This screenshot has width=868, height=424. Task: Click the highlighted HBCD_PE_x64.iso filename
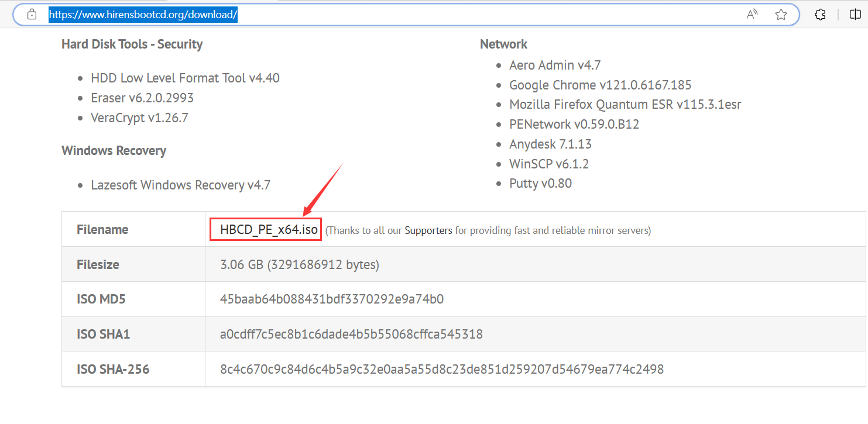265,229
